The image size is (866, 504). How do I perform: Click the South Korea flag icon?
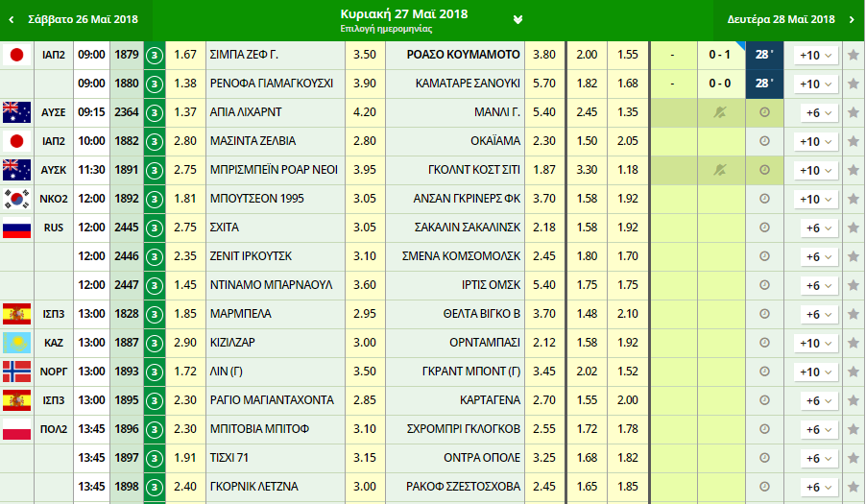pos(16,200)
